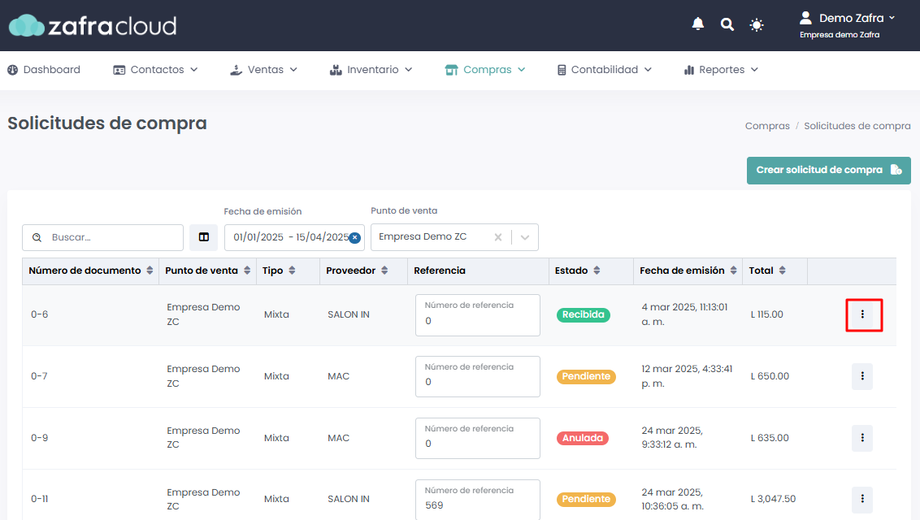920x520 pixels.
Task: Click the search magnifier icon in header
Action: click(x=727, y=24)
